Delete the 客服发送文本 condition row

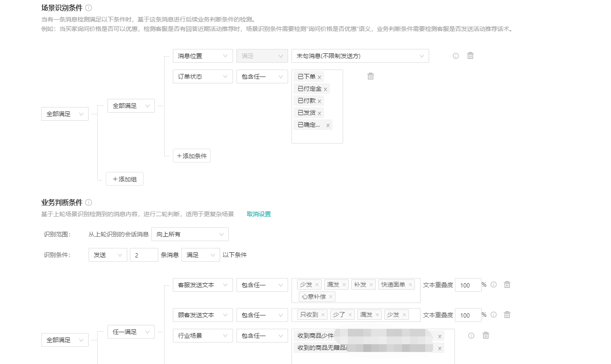click(x=507, y=284)
